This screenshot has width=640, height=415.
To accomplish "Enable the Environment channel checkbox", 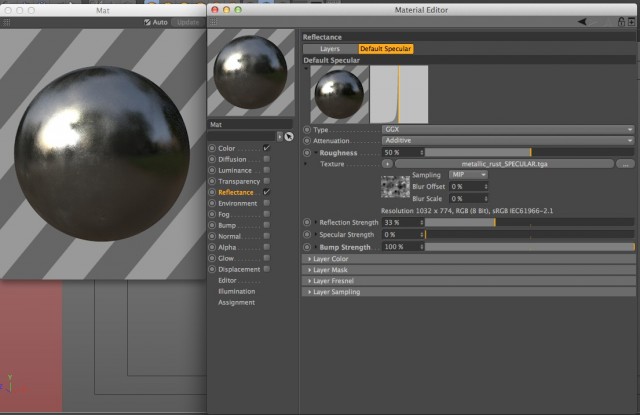I will tap(267, 203).
